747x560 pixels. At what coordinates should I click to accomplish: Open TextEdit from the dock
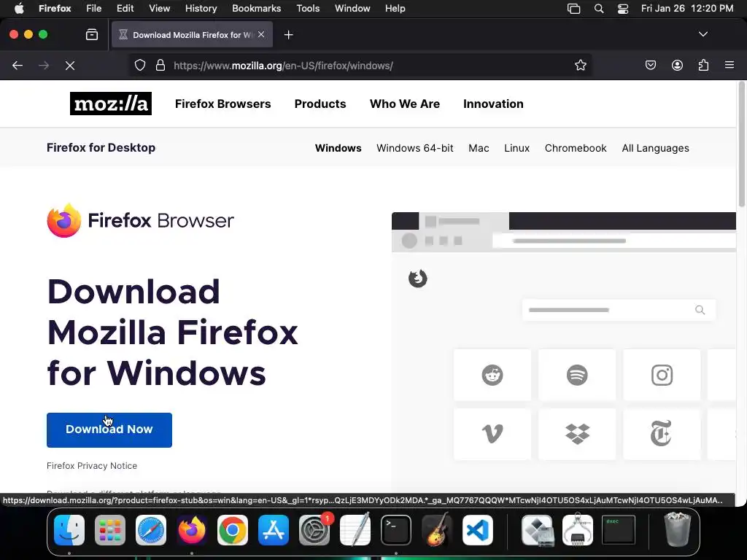(355, 529)
